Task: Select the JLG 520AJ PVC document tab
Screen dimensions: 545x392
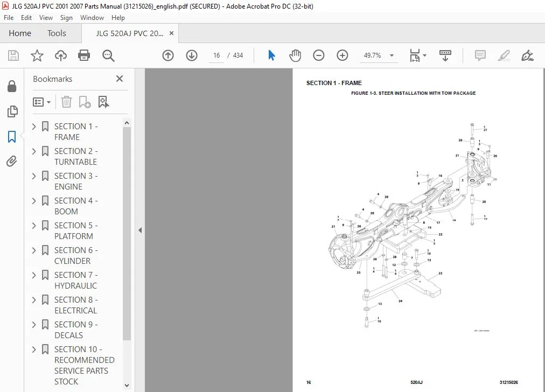Action: 129,33
